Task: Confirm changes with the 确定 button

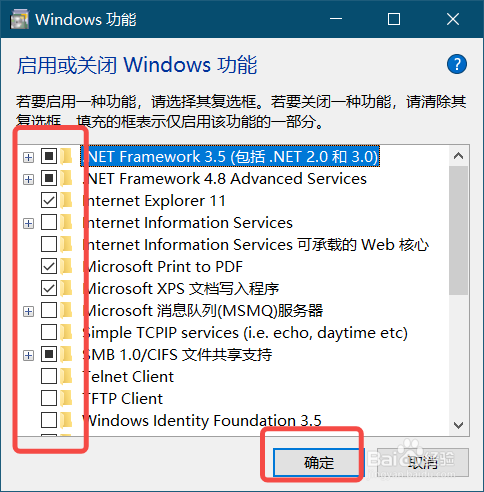Action: (x=316, y=463)
